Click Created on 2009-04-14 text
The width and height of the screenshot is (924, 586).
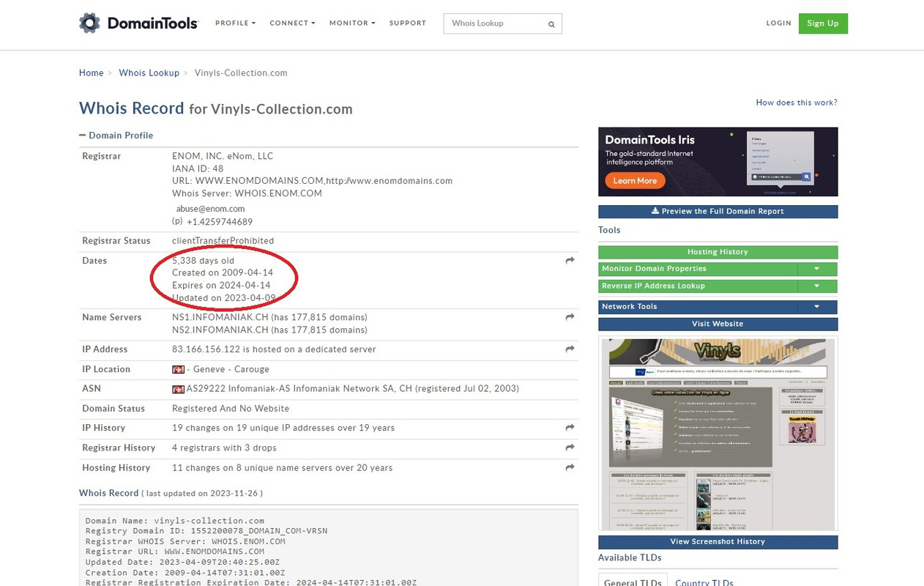click(223, 272)
